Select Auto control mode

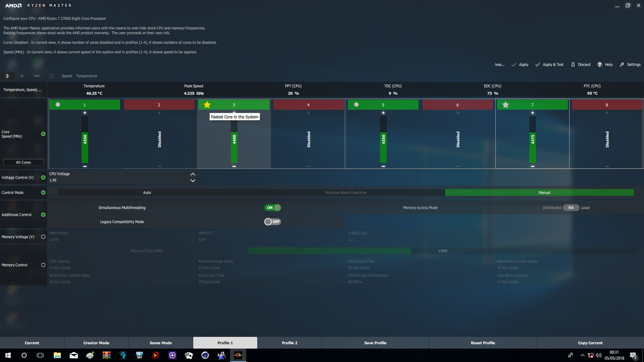pos(147,193)
